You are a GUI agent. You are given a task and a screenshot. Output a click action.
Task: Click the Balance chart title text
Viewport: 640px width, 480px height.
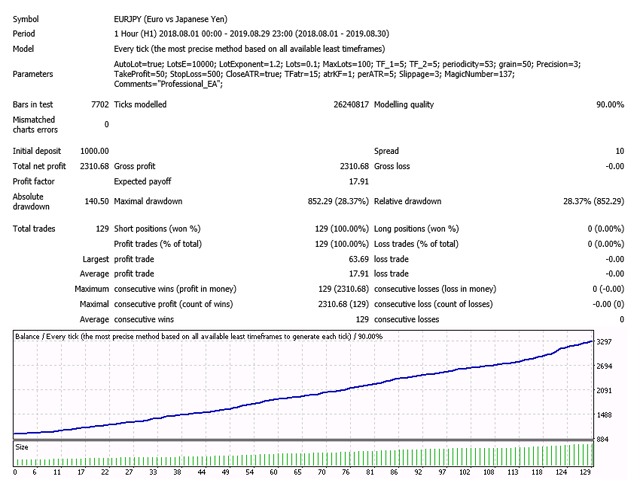coord(199,337)
